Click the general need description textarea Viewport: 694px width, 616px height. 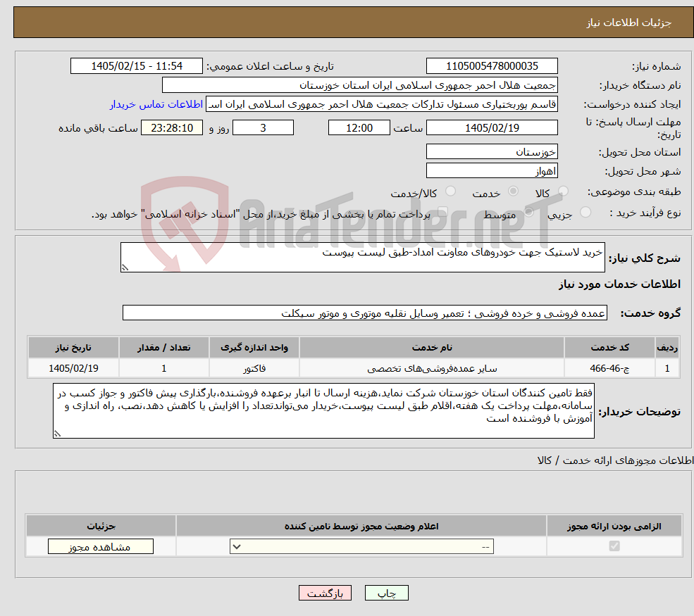[362, 257]
